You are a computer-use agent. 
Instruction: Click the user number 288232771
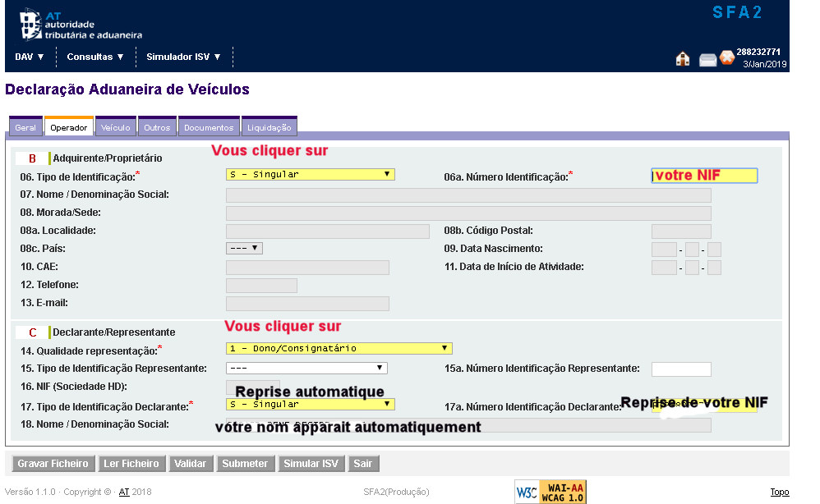[x=758, y=52]
